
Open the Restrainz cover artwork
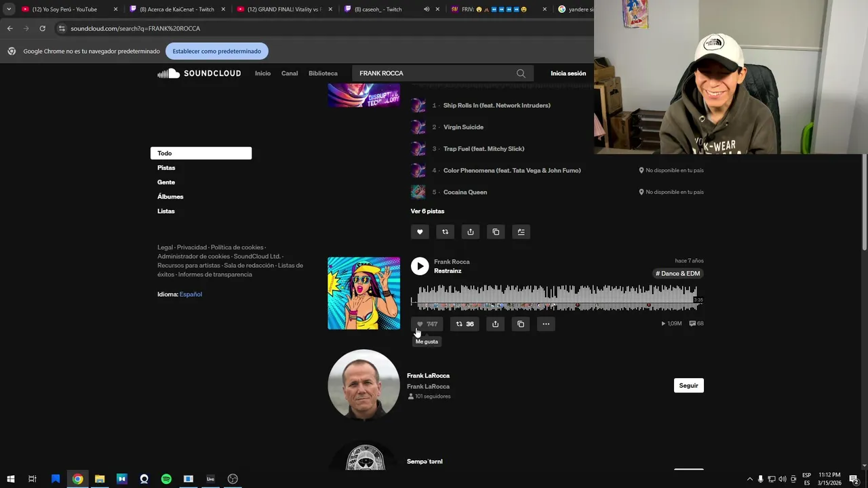(x=364, y=293)
